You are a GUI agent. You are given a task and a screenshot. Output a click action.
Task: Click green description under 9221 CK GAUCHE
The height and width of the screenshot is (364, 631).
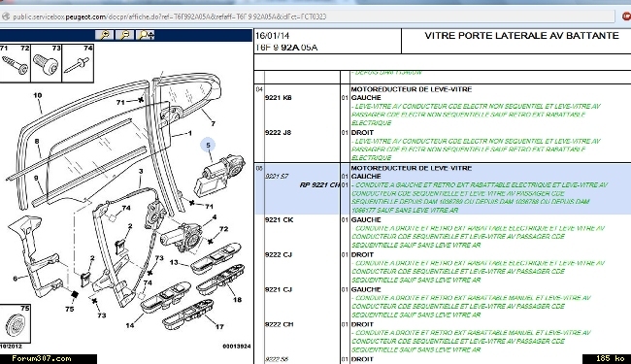(x=478, y=237)
